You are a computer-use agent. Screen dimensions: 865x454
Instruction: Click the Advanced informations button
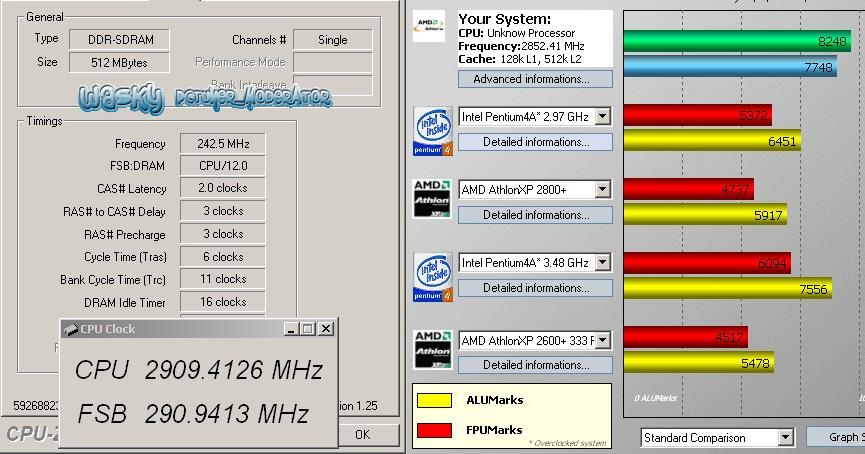tap(535, 79)
